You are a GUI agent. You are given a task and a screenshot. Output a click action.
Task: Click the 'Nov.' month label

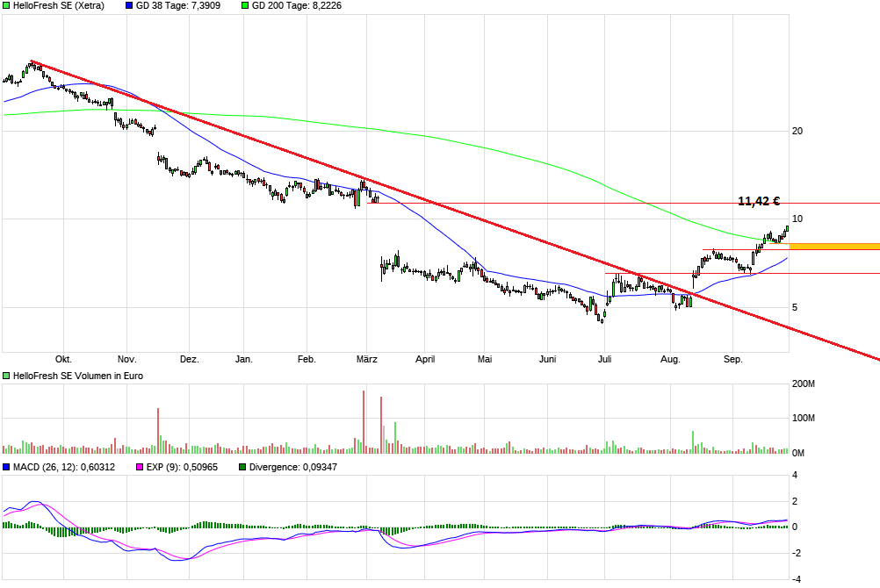pyautogui.click(x=126, y=359)
